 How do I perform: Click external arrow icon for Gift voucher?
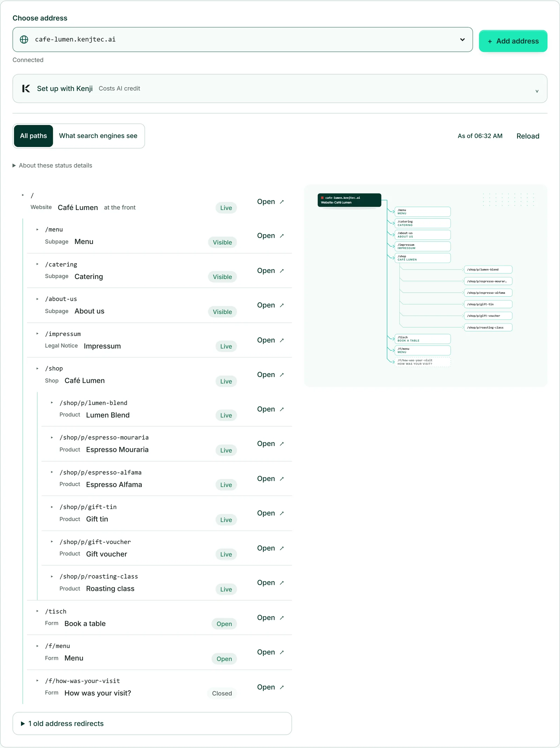pos(282,548)
